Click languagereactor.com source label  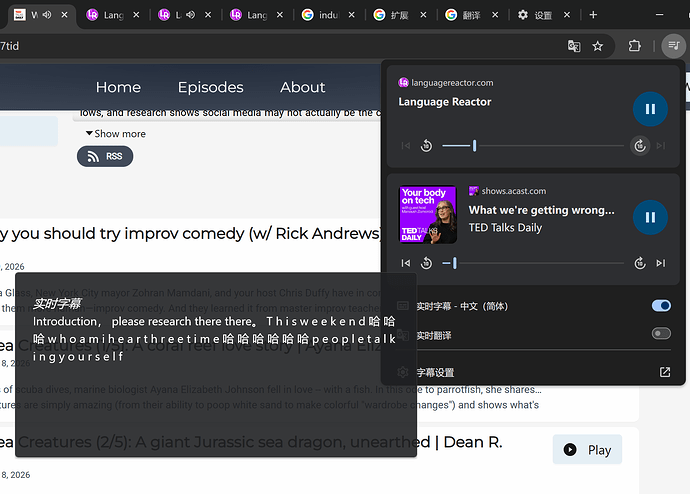452,83
